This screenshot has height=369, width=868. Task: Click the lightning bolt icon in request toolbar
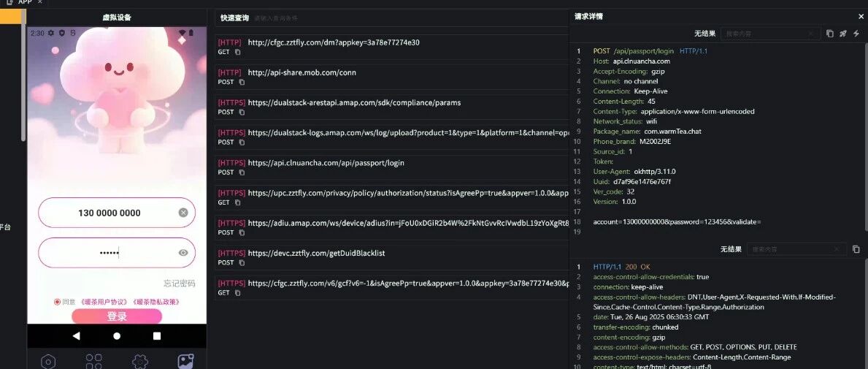[856, 34]
